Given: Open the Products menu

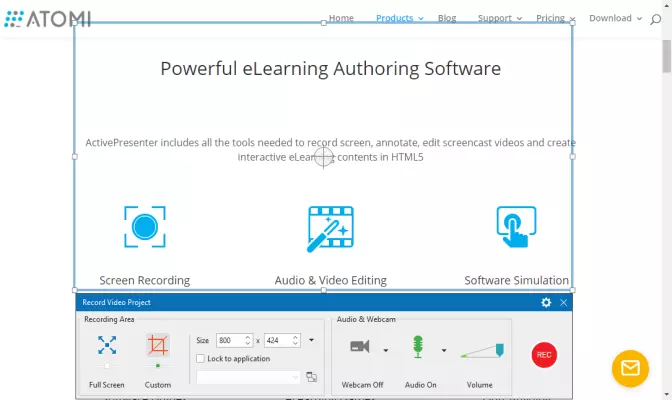Looking at the screenshot, I should point(399,18).
